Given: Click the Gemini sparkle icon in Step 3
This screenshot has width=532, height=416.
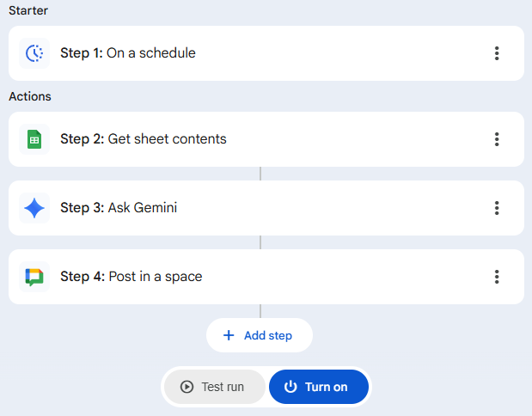Looking at the screenshot, I should pyautogui.click(x=34, y=208).
